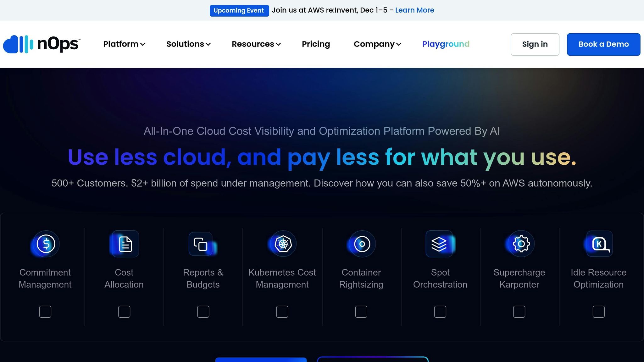The height and width of the screenshot is (362, 644).
Task: Select the Spot Orchestration checkbox
Action: pyautogui.click(x=440, y=312)
